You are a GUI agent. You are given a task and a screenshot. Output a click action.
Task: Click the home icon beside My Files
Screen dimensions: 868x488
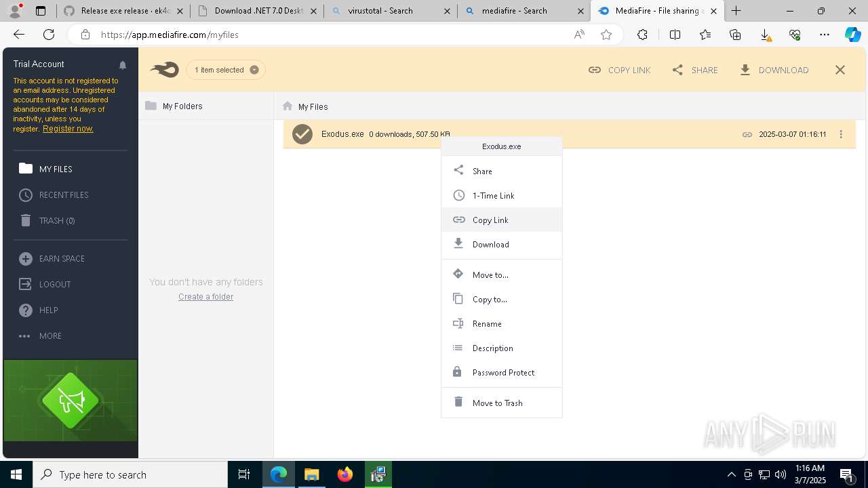(x=288, y=106)
